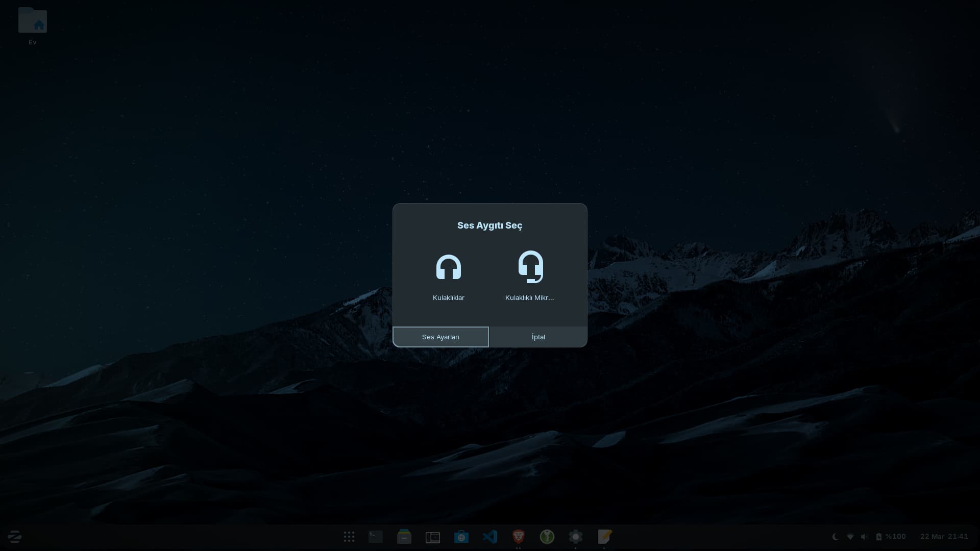
Task: Open the Notes text editor icon
Action: pos(604,537)
